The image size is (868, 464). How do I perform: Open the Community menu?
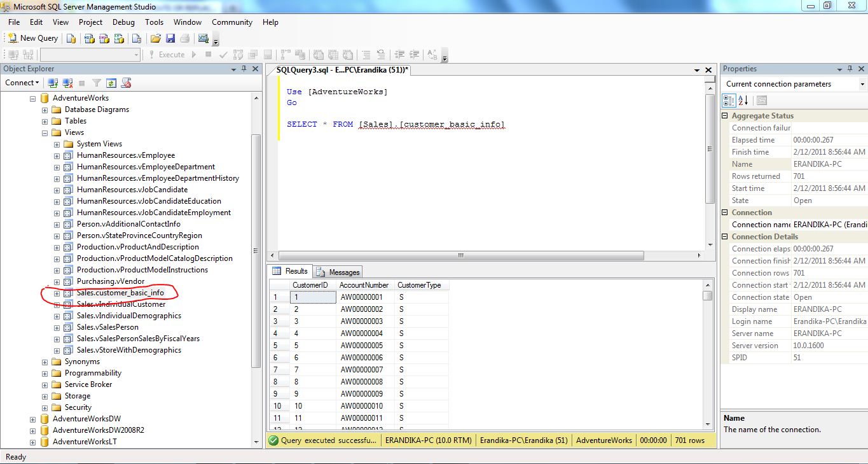coord(232,22)
